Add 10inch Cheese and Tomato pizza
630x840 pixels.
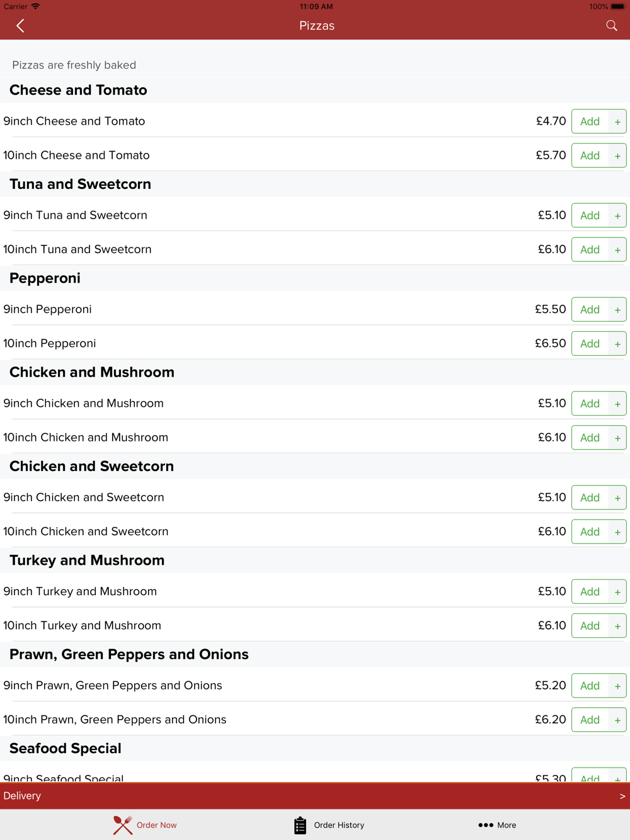point(590,156)
